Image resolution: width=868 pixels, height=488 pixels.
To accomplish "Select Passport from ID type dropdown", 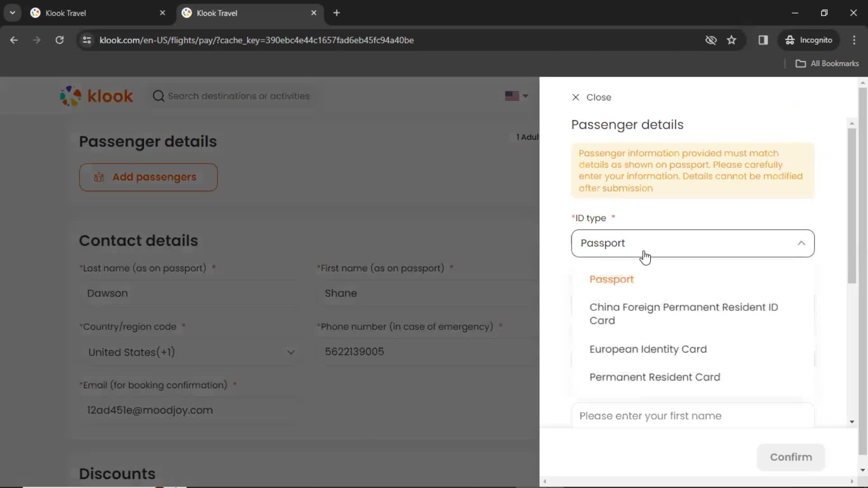I will click(x=611, y=279).
